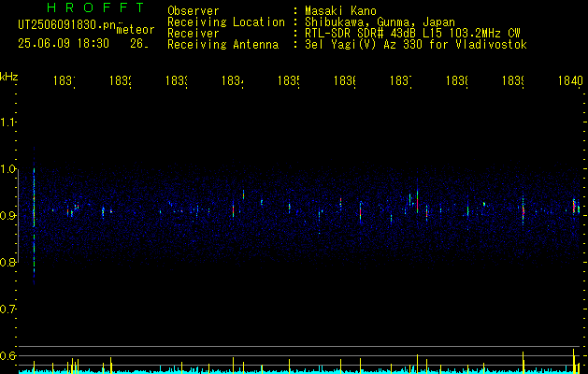This screenshot has width=588, height=374.
Task: Click the '0.9' frequency axis label
Action: pyautogui.click(x=7, y=216)
